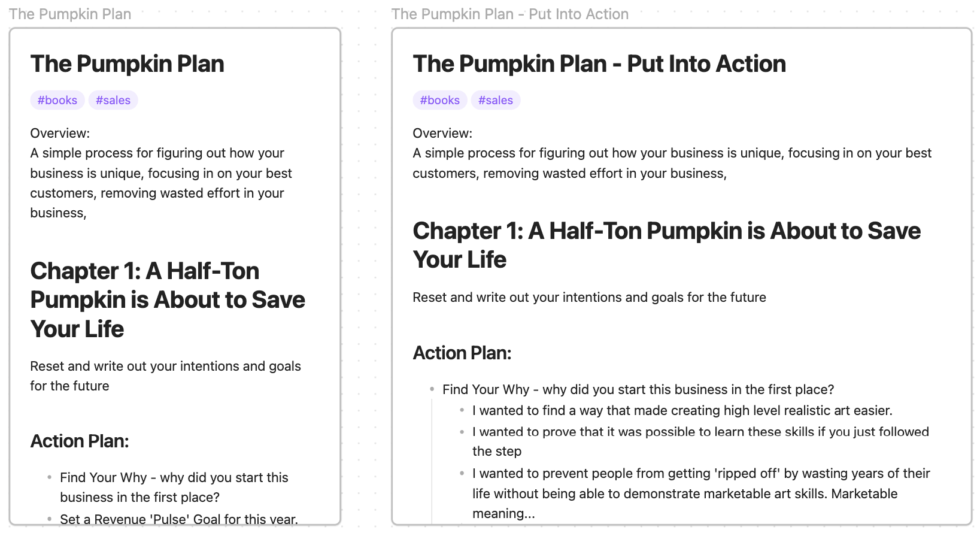
Task: Open #books tag in Put Into Action card
Action: pyautogui.click(x=440, y=100)
